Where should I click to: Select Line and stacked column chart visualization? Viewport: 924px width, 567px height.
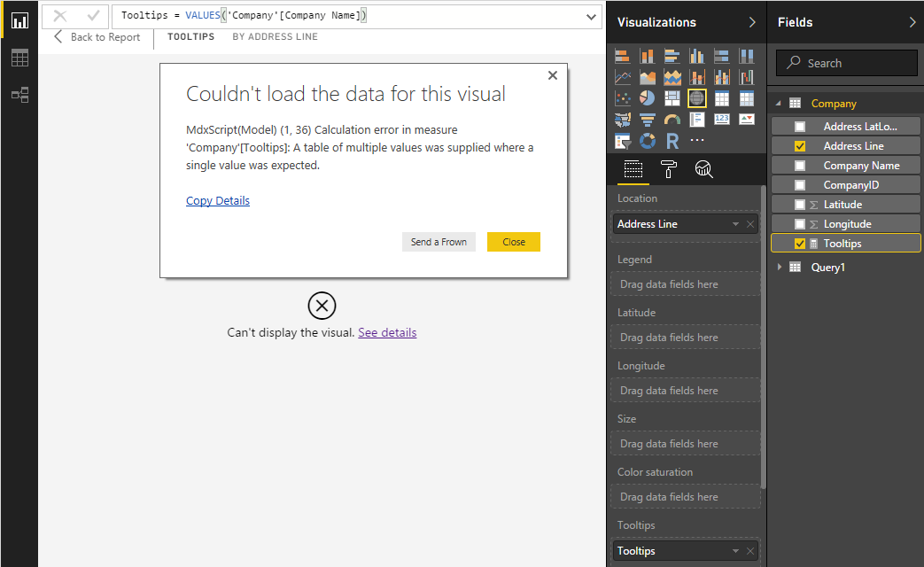pyautogui.click(x=697, y=77)
